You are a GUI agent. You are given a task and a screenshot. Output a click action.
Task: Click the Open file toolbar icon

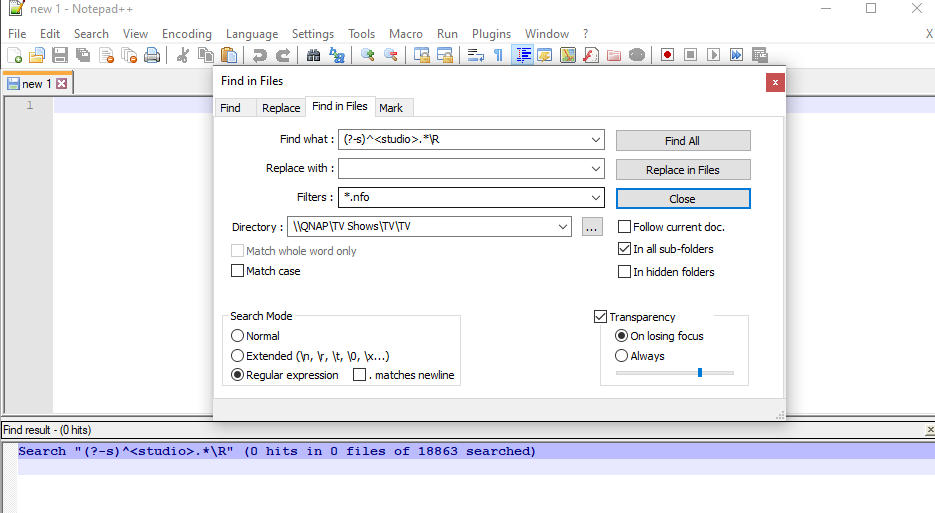click(x=37, y=55)
